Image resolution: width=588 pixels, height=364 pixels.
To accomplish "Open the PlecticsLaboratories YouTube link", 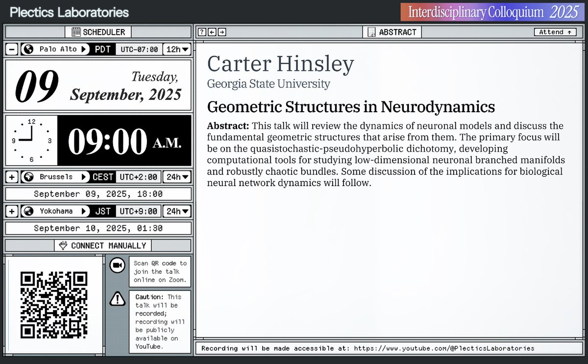I will [445, 349].
